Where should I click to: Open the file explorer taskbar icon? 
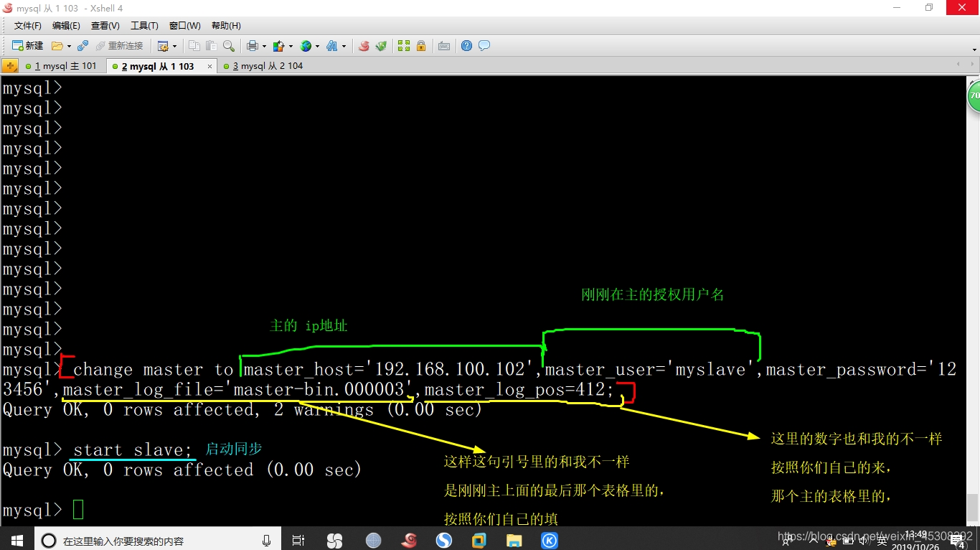click(x=514, y=540)
